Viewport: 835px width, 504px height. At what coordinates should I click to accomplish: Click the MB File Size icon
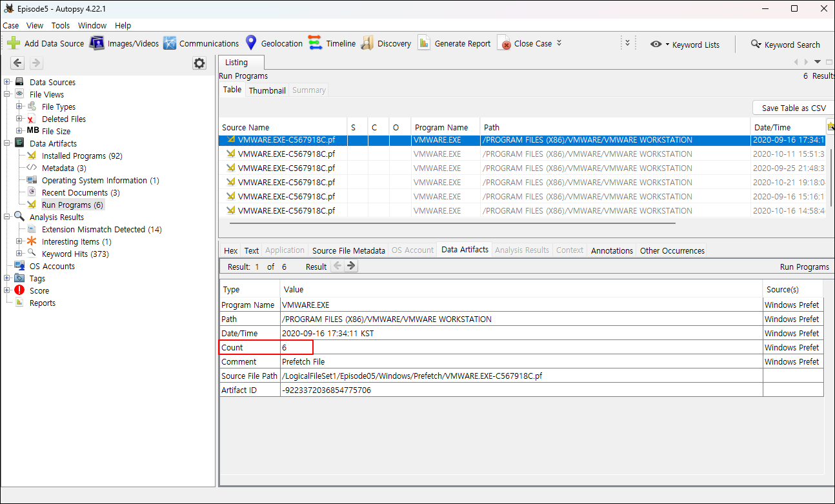coord(32,131)
